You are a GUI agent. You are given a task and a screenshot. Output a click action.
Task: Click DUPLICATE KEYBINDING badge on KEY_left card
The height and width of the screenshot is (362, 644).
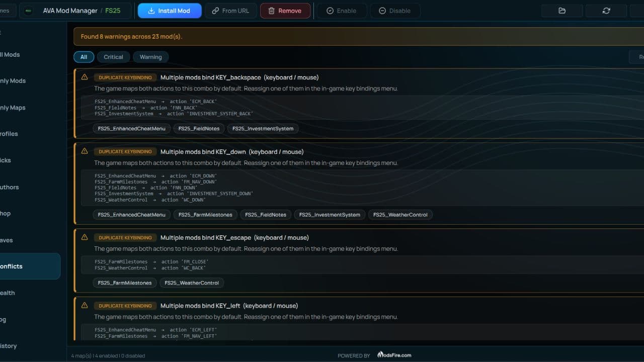[125, 306]
